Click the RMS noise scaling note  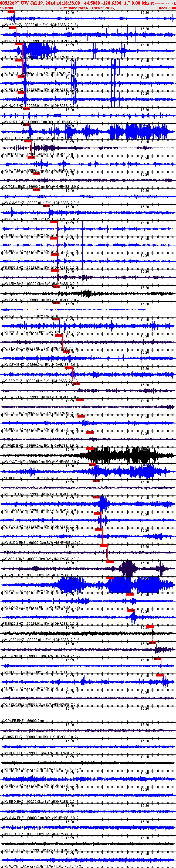(88, 8)
